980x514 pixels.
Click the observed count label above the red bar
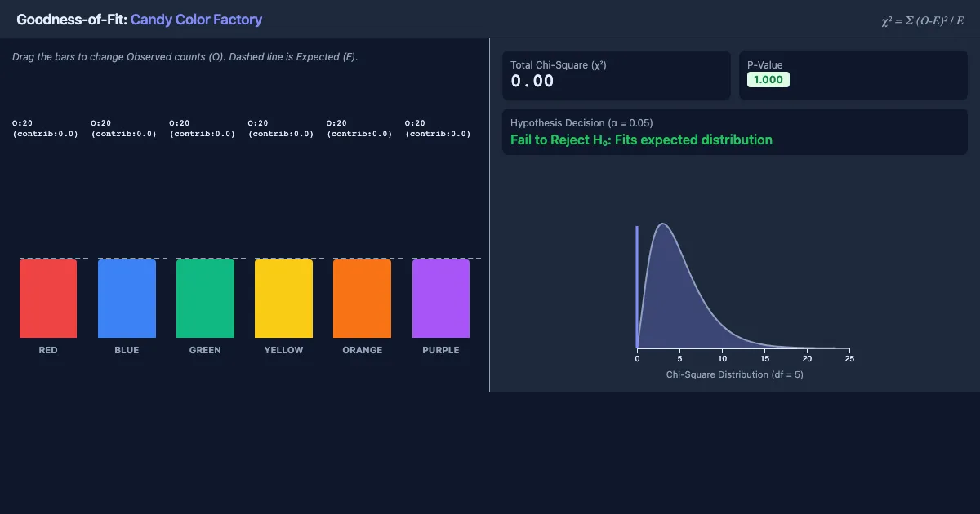click(45, 129)
